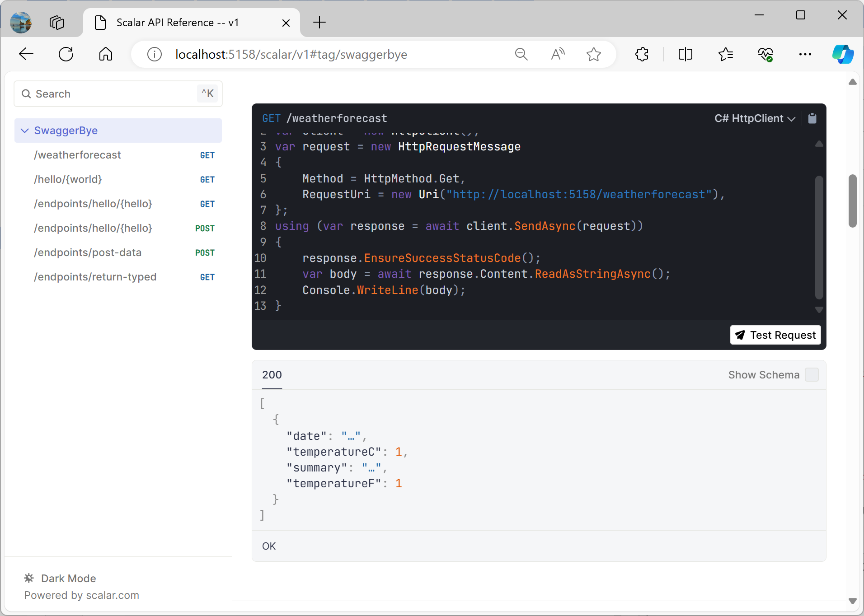Viewport: 864px width, 616px height.
Task: Click the code block's vertical scrollbar thumb
Action: point(819,237)
